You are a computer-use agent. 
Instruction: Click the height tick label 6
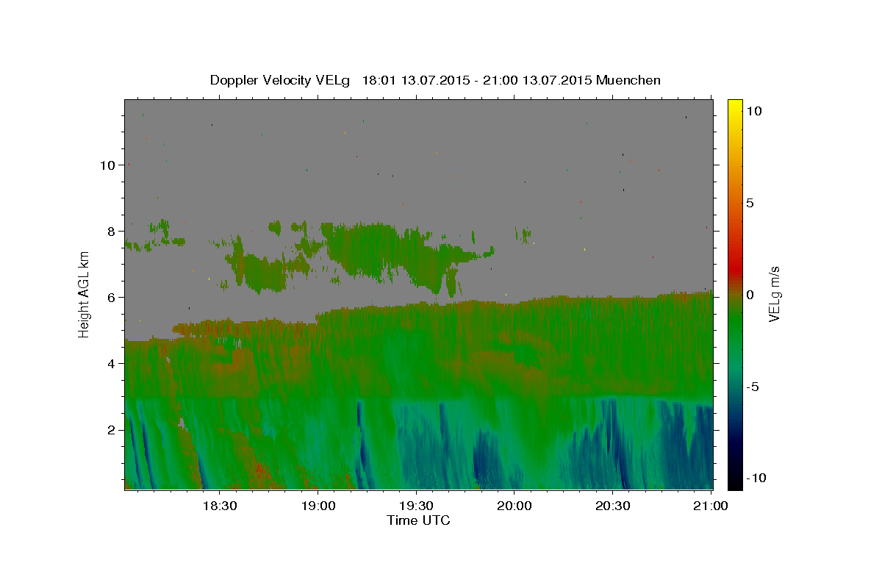[x=112, y=298]
